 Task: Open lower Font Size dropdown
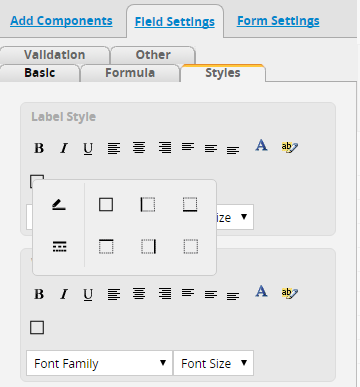tap(214, 363)
